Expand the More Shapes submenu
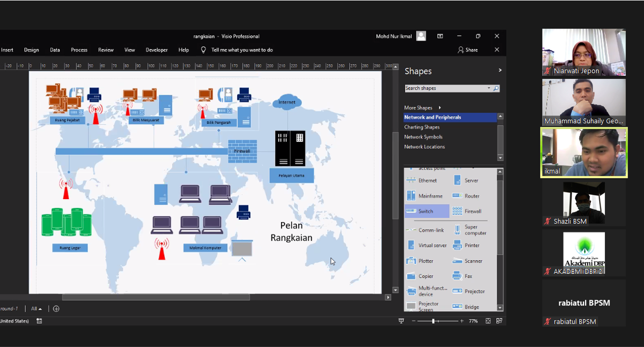644x347 pixels. tap(439, 107)
